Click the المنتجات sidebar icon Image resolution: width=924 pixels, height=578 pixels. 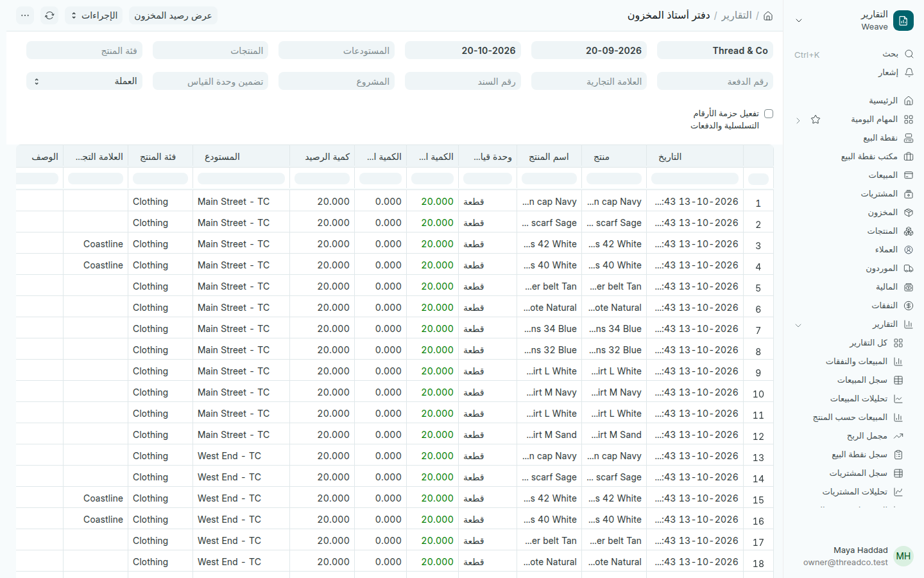[x=909, y=231]
